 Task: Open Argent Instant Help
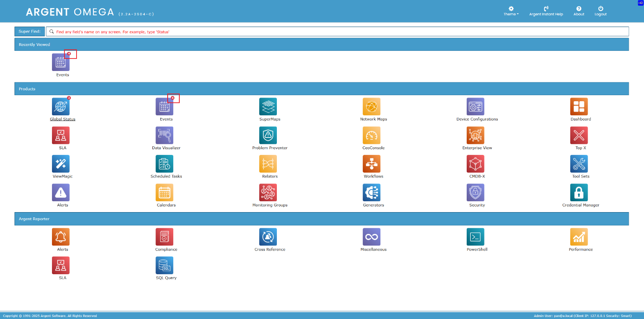(x=546, y=11)
